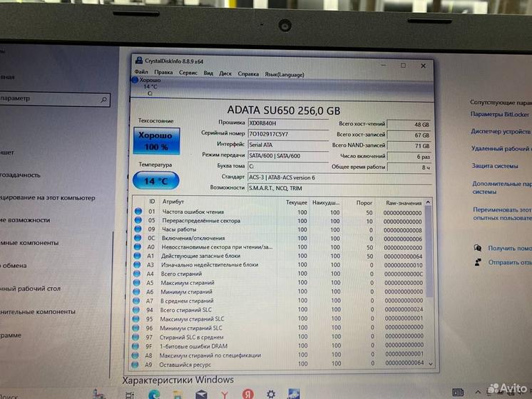Click the status icon of row A3
Image resolution: width=532 pixels, height=399 pixels.
[x=137, y=264]
